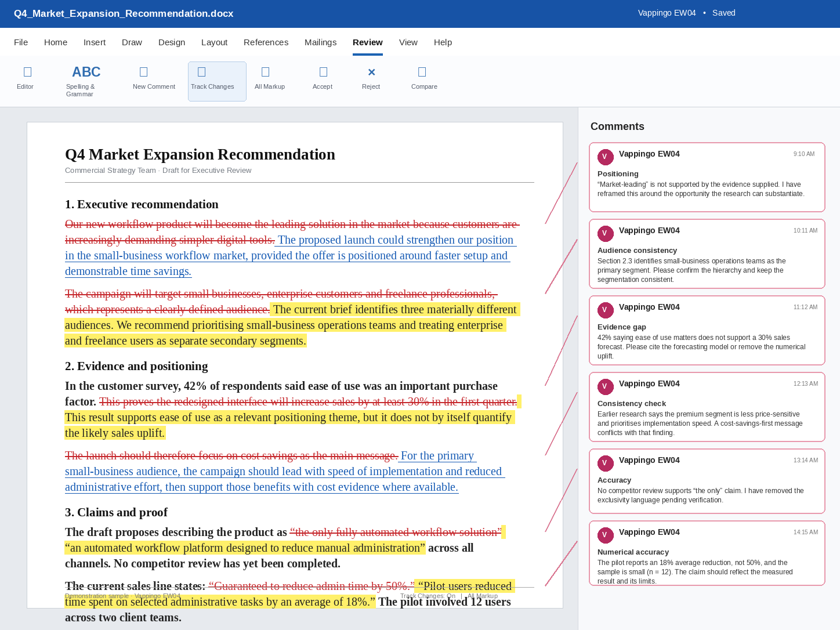Open the Numerical accuracy comment card
Viewport: 840px width, 630px height.
pyautogui.click(x=707, y=553)
